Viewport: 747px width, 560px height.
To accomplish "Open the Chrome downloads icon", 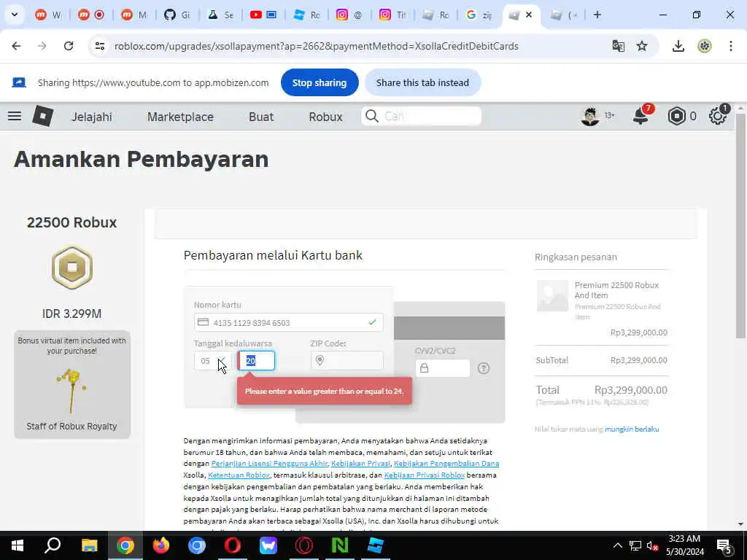I will 678,46.
